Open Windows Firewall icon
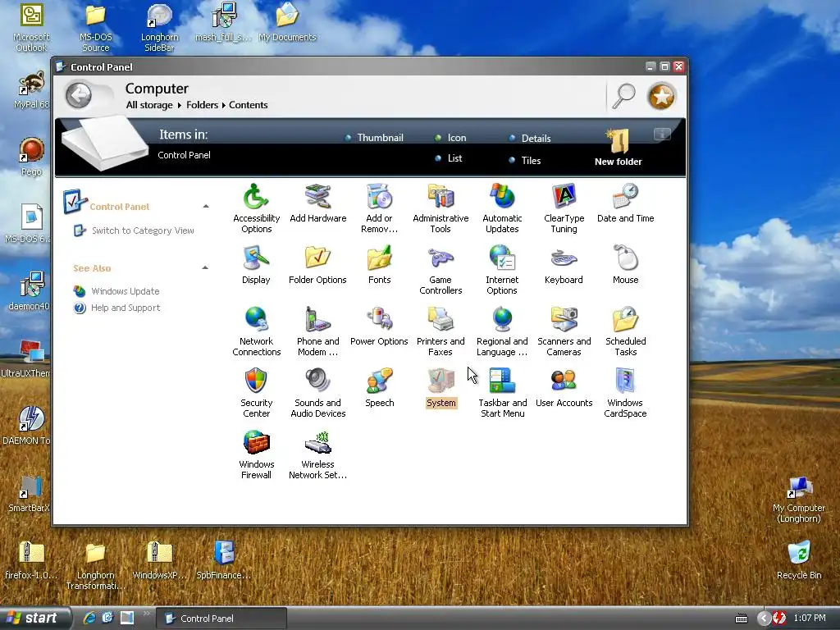The width and height of the screenshot is (840, 630). tap(256, 454)
